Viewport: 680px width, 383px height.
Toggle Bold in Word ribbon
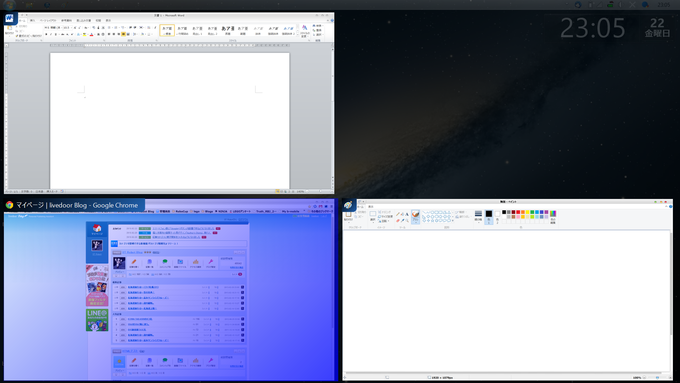(x=46, y=34)
